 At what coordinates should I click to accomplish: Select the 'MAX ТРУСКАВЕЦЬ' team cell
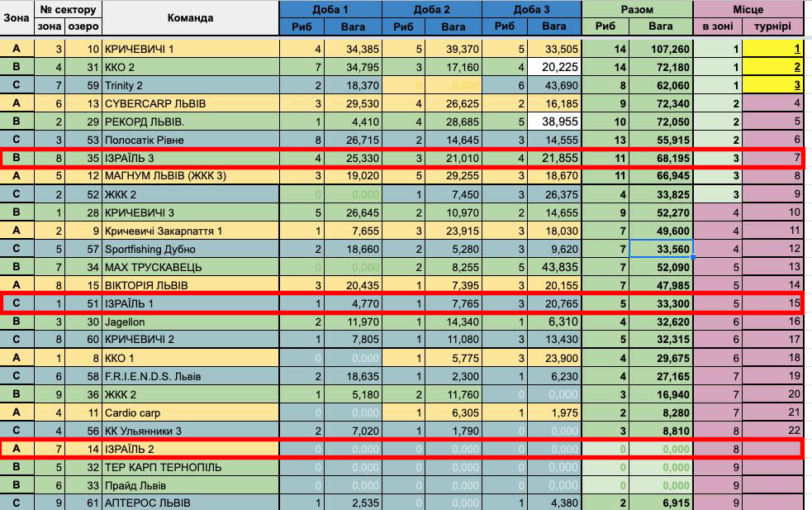pyautogui.click(x=191, y=267)
